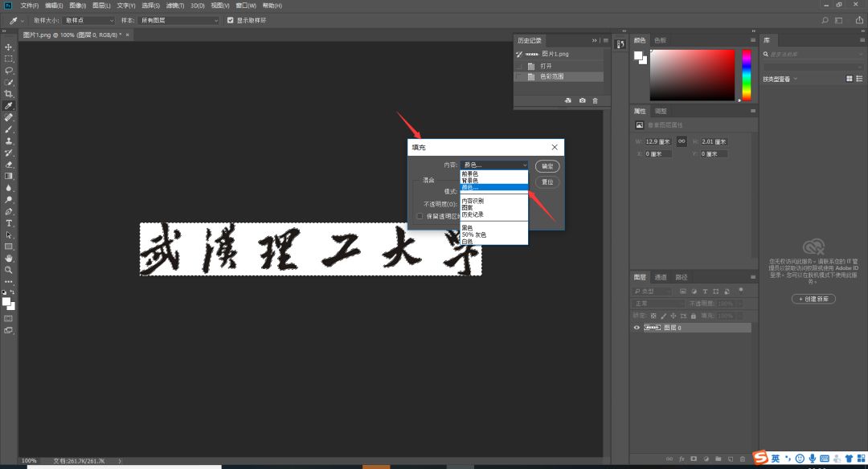Choose 50% 灰色 in the fill content list

pyautogui.click(x=474, y=234)
